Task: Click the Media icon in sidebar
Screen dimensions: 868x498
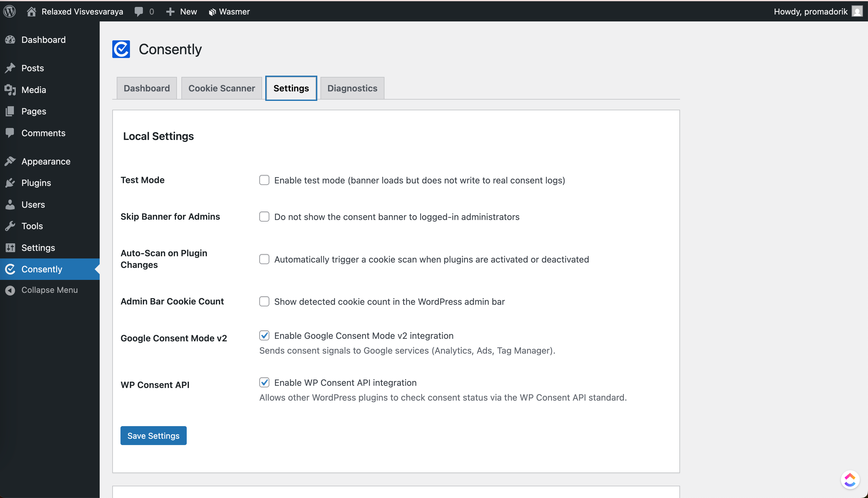Action: click(x=10, y=90)
